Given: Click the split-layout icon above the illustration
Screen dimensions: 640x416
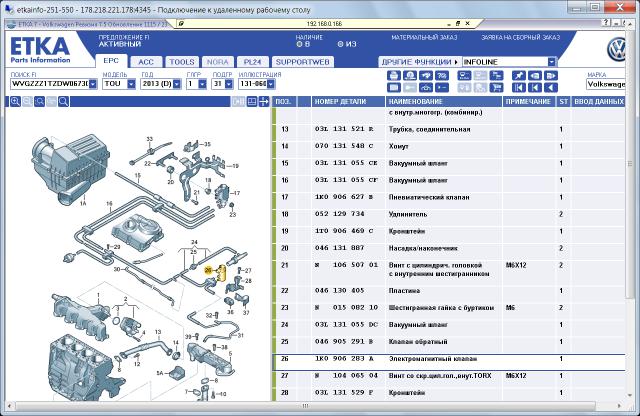Looking at the screenshot, I should tap(252, 102).
